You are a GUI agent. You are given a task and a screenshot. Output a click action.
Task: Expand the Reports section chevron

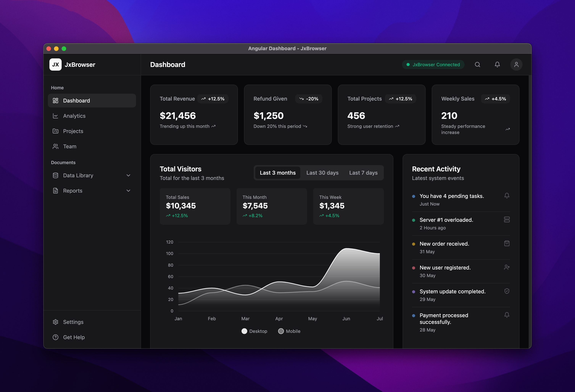coord(128,190)
